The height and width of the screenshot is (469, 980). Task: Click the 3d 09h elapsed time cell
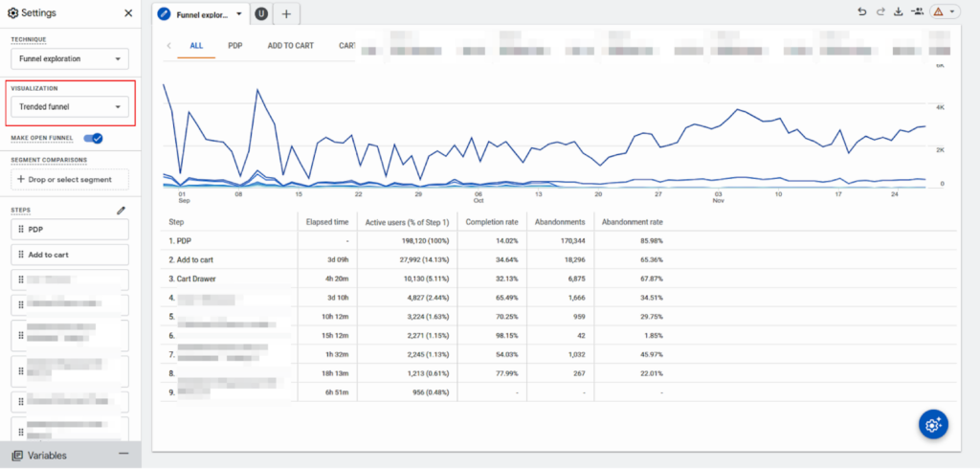click(x=338, y=258)
